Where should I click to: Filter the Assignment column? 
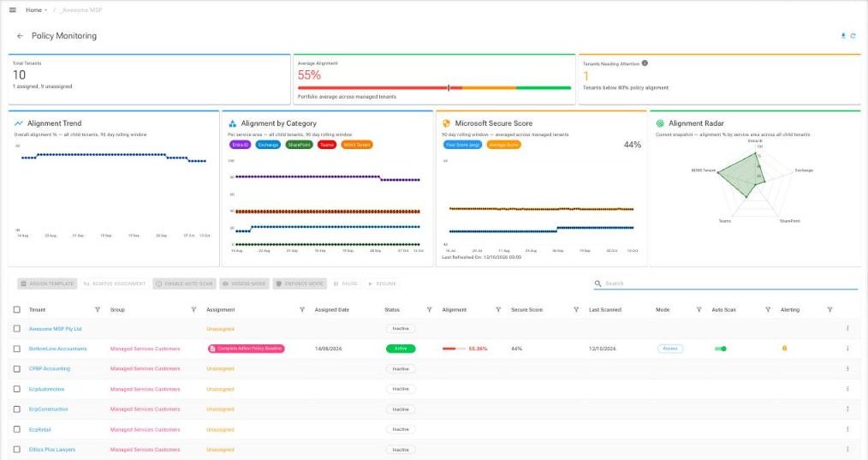pos(302,310)
